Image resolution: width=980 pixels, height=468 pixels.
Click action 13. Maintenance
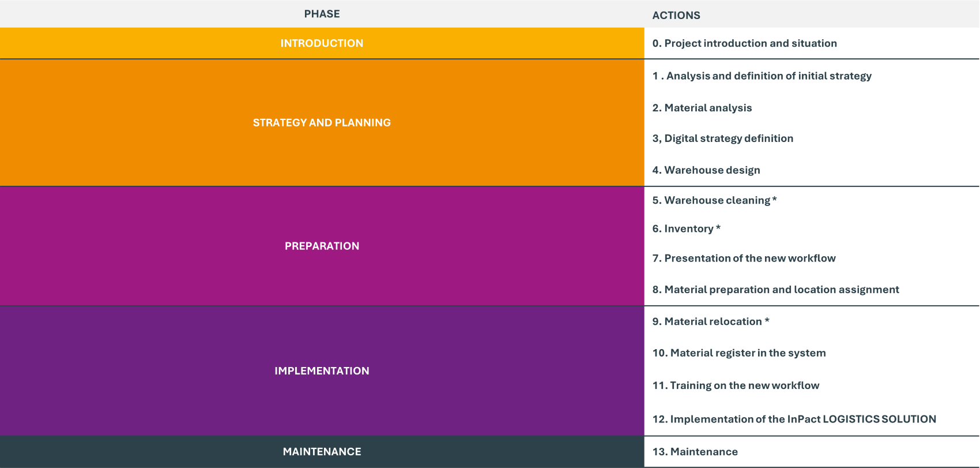[695, 452]
